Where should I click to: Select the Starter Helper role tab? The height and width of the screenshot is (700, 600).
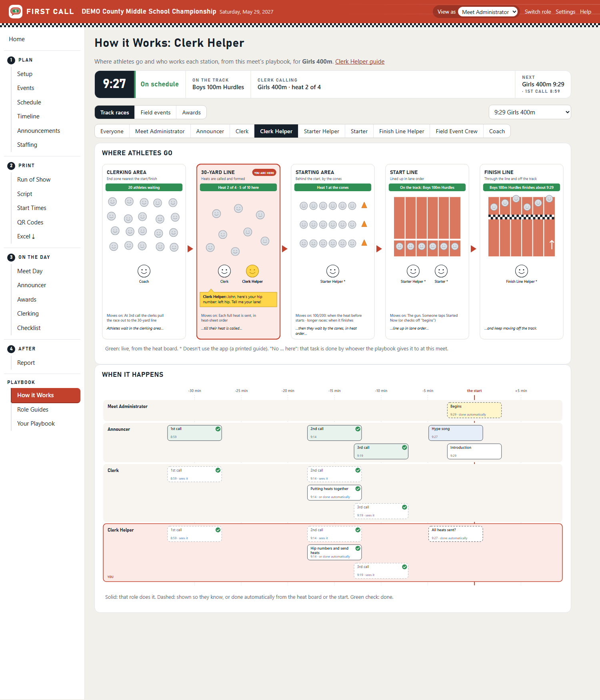pos(321,131)
